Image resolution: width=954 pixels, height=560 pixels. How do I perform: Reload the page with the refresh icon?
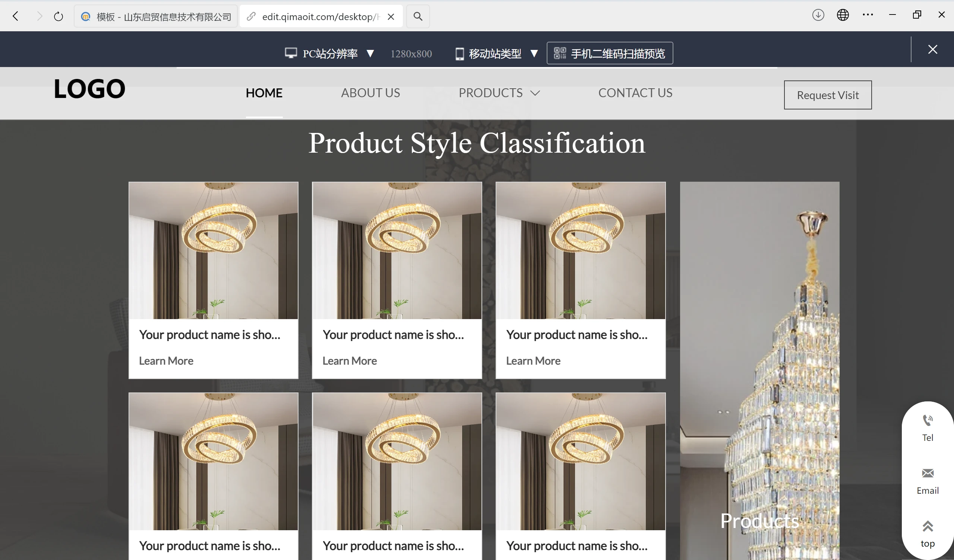[58, 16]
